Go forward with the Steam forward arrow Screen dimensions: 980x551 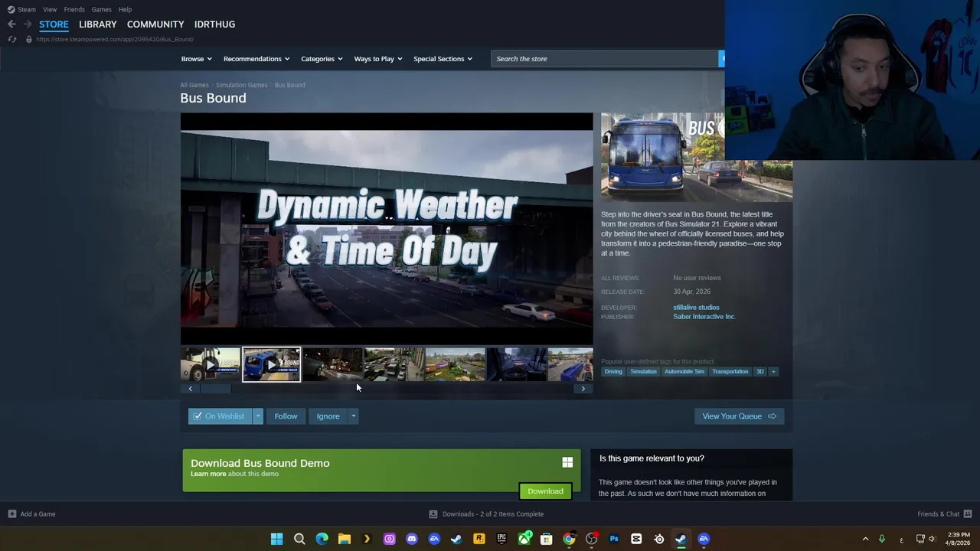(28, 24)
